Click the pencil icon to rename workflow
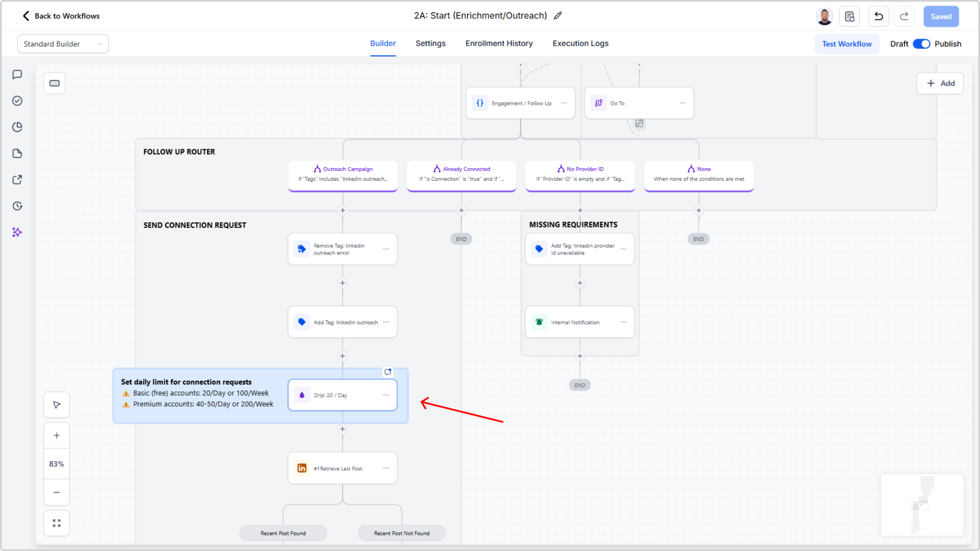This screenshot has height=551, width=980. [557, 16]
